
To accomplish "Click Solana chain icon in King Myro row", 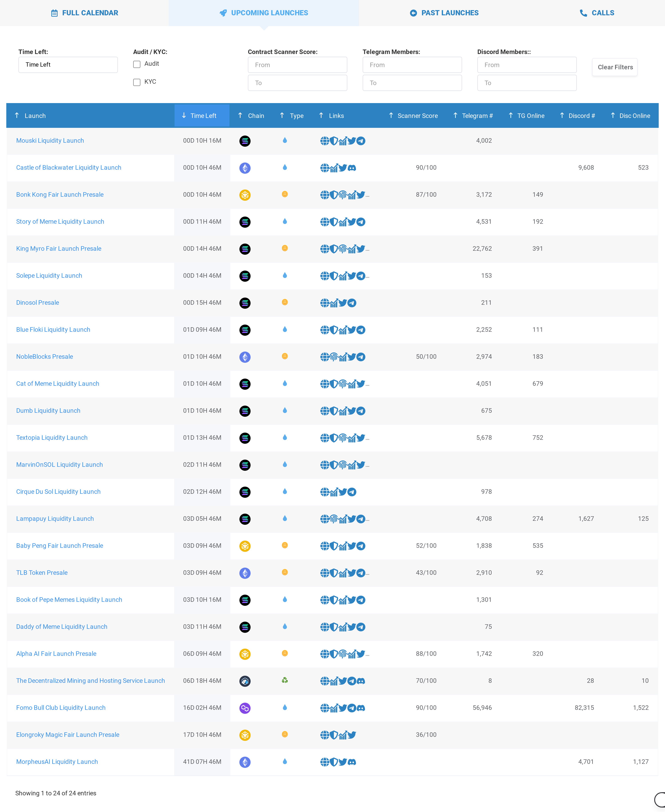I will [245, 249].
